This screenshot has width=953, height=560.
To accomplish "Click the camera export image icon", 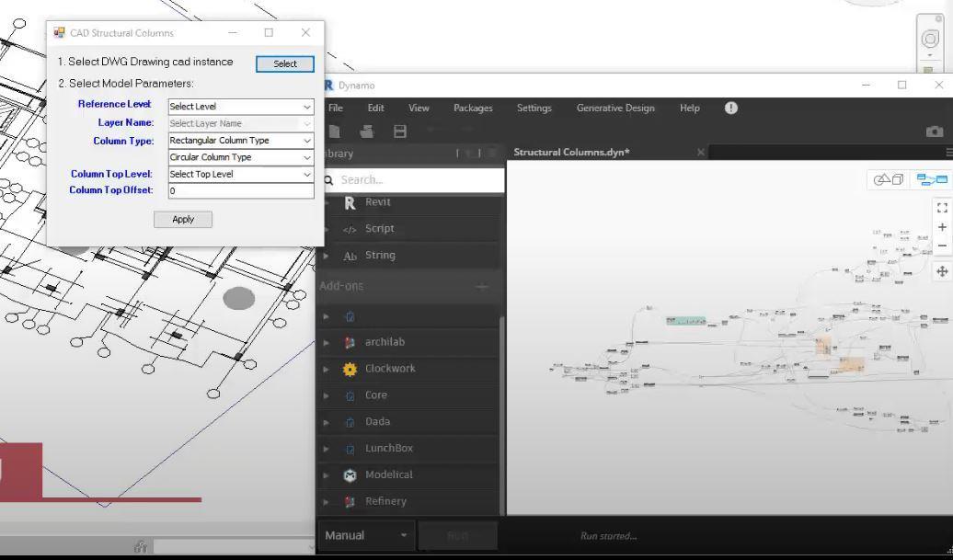I will pyautogui.click(x=935, y=131).
